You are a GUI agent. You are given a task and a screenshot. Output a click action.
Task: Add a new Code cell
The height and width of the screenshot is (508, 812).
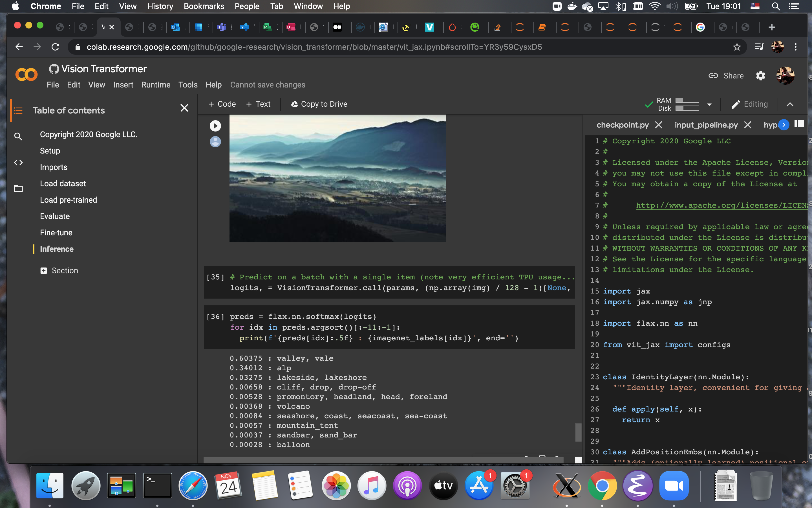[x=222, y=104]
